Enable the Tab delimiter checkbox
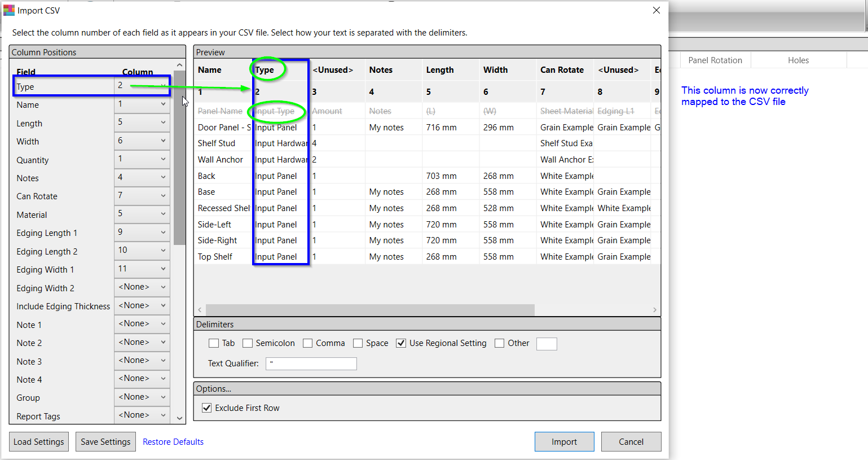868x460 pixels. pos(214,343)
